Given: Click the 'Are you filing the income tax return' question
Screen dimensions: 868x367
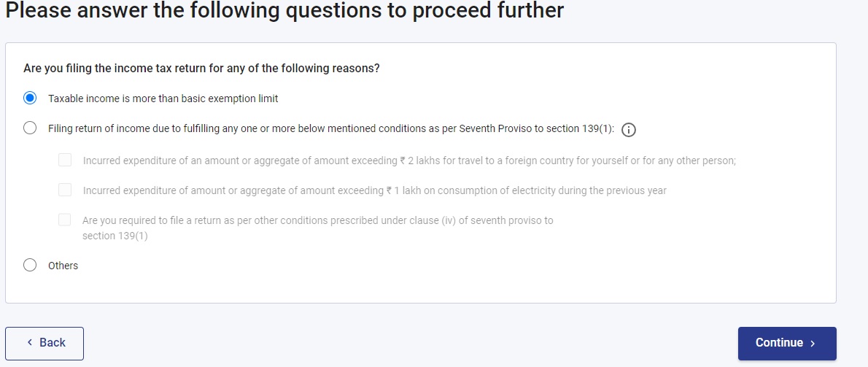Looking at the screenshot, I should click(x=201, y=68).
